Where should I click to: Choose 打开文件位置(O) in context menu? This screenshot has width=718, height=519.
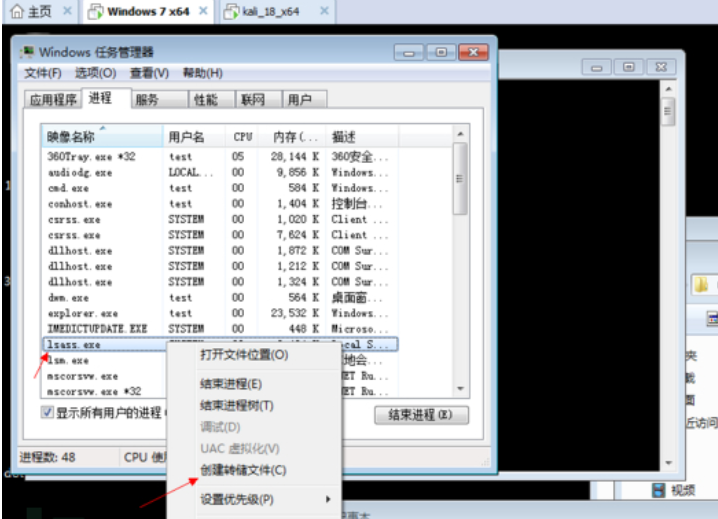tap(254, 355)
